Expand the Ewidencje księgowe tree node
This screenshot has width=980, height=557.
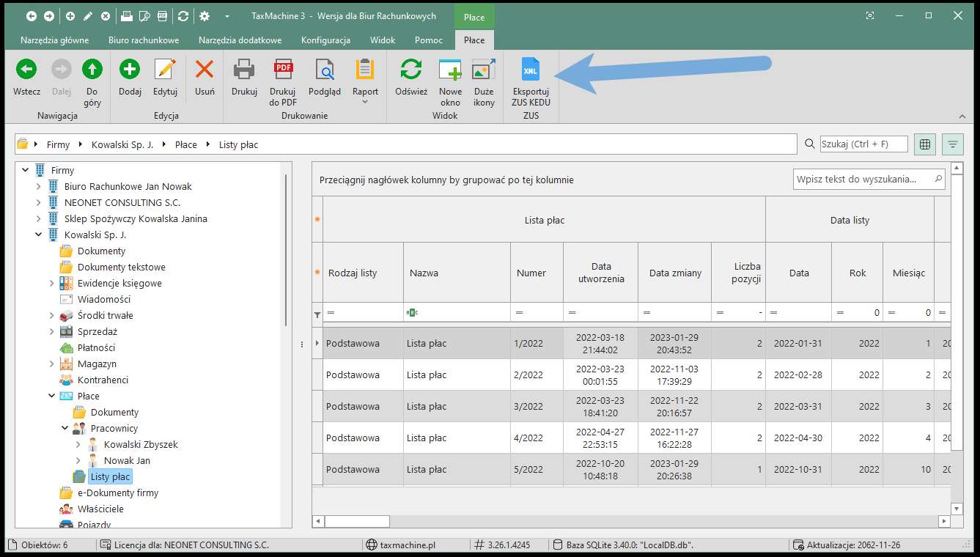(x=52, y=284)
